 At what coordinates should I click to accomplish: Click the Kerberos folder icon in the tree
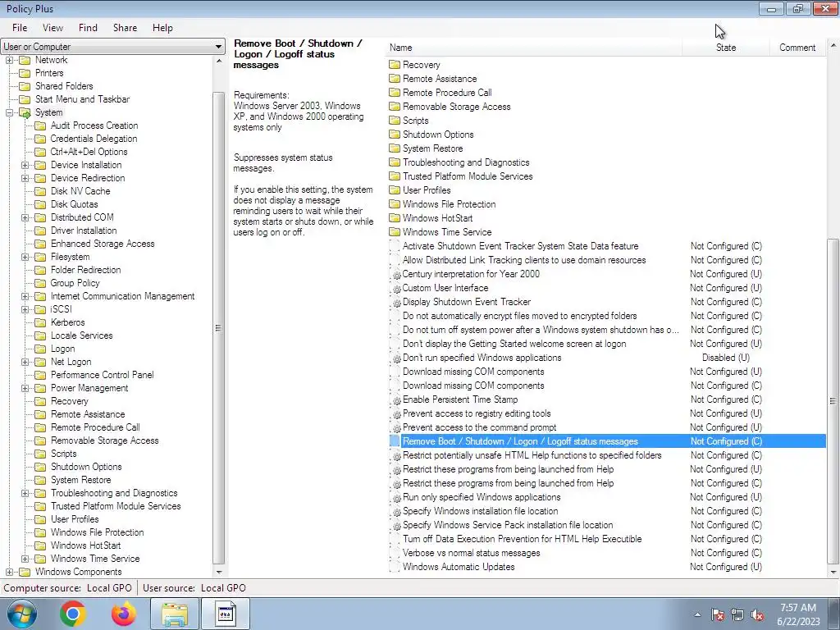coord(40,322)
